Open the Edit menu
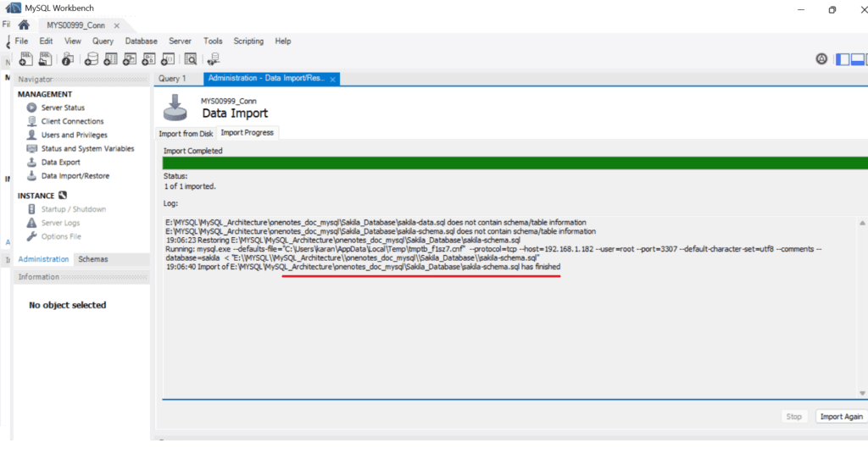This screenshot has width=868, height=454. coord(46,41)
